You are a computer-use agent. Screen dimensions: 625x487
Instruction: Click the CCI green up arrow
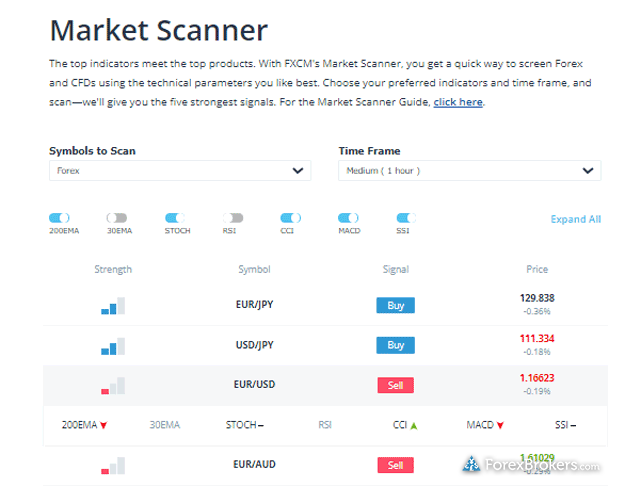point(414,426)
